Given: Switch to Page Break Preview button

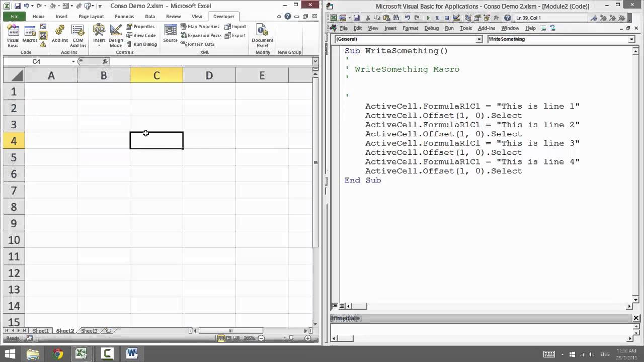Looking at the screenshot, I should 236,338.
